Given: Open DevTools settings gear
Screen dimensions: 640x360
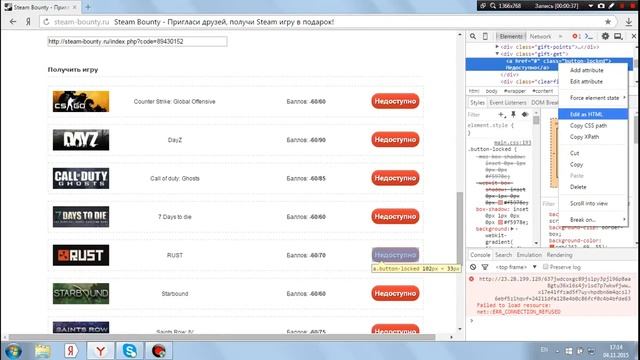Looking at the screenshot, I should [605, 36].
